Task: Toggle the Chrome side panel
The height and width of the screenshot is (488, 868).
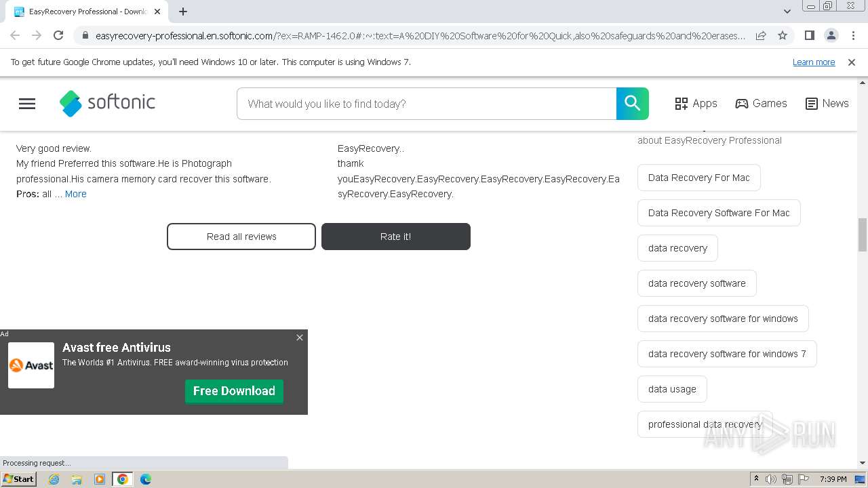Action: (x=810, y=36)
